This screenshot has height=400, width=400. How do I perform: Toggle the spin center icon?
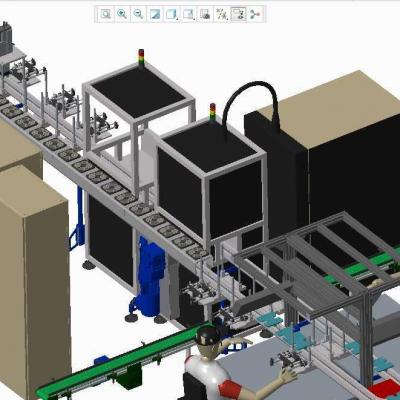pos(255,14)
